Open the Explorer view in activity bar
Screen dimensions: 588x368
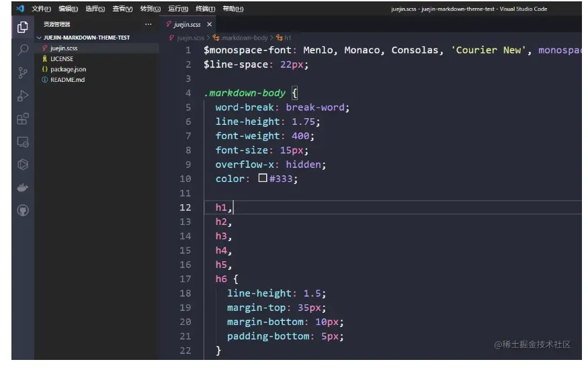[x=22, y=27]
